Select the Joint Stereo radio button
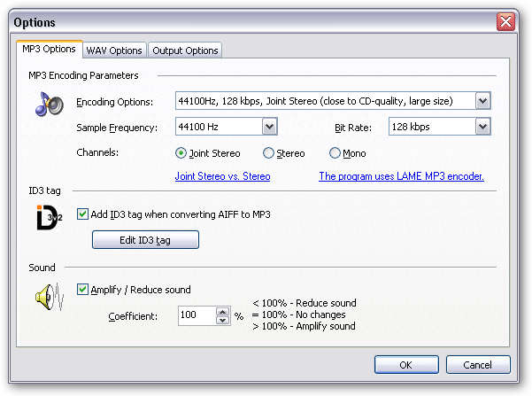 (x=181, y=153)
